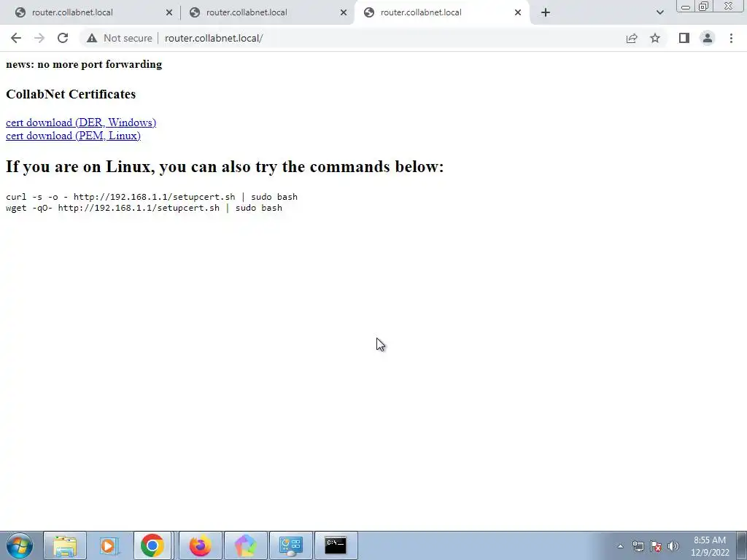
Task: Open the Chrome profile avatar menu
Action: point(708,38)
